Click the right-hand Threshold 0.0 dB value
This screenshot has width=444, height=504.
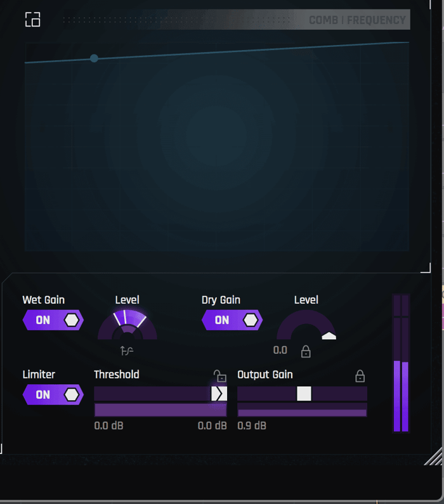coord(212,426)
